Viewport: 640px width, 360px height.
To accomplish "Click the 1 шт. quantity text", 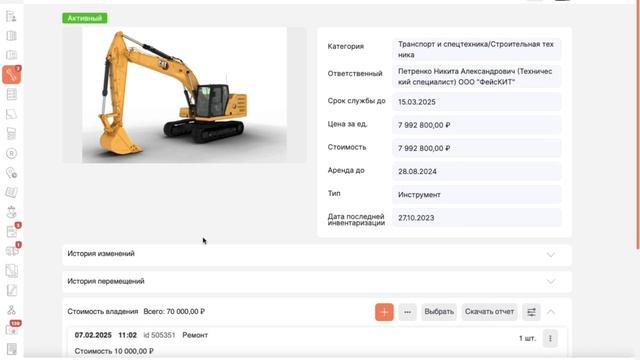I will point(527,338).
